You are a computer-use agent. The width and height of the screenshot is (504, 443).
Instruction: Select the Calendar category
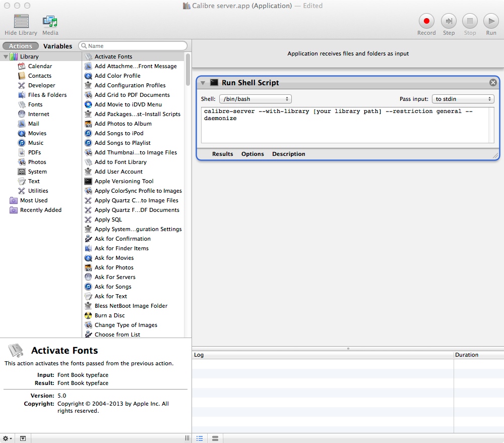pyautogui.click(x=40, y=66)
